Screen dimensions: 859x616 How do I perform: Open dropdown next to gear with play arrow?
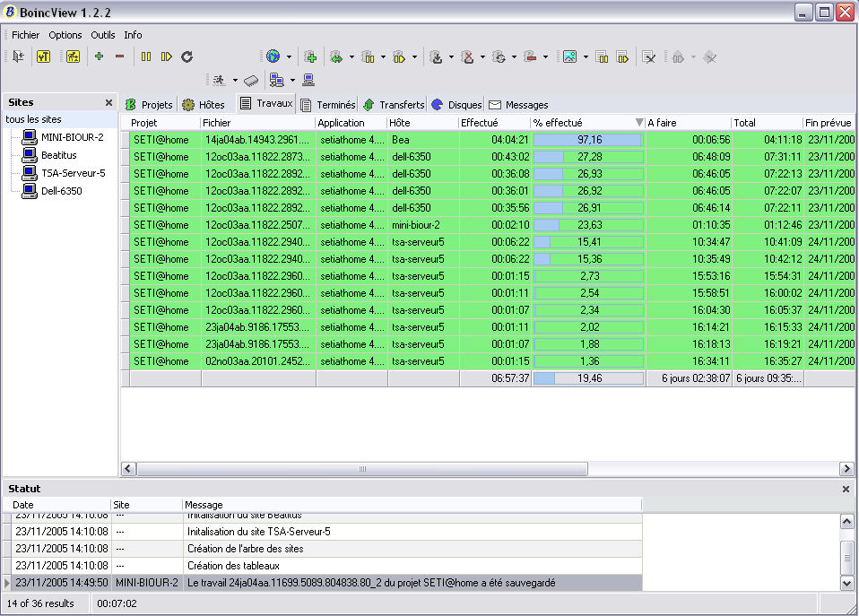click(x=415, y=57)
